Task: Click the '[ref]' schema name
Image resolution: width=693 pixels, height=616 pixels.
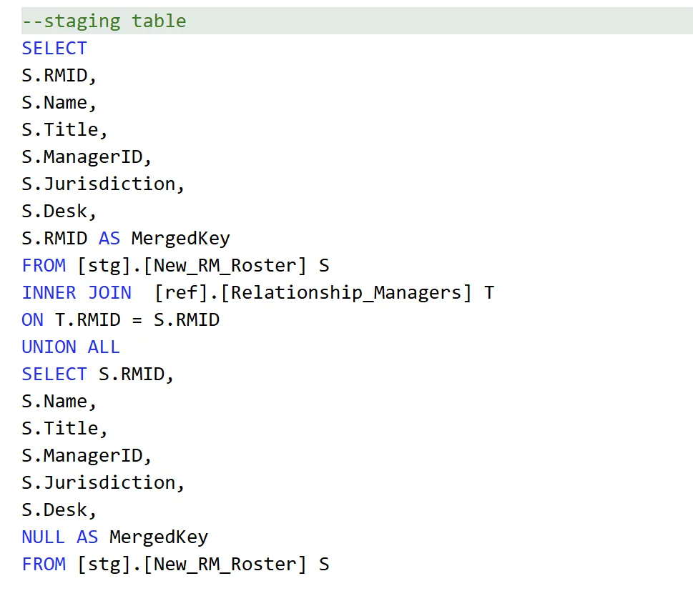Action: click(181, 293)
